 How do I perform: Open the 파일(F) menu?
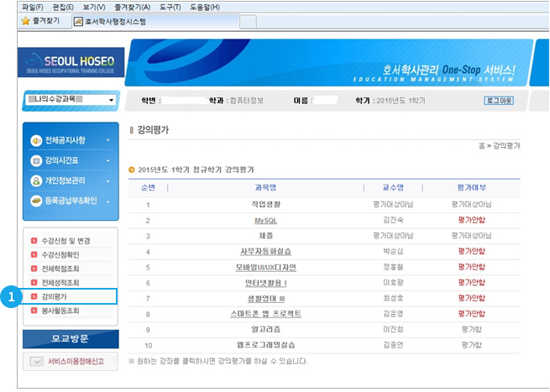click(34, 7)
